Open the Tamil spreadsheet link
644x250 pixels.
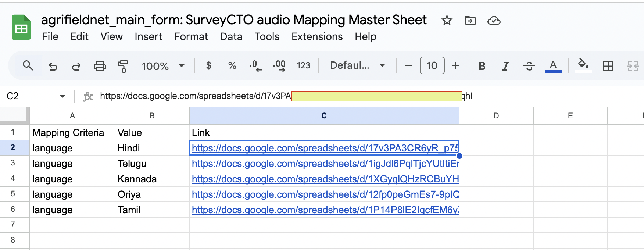point(325,210)
